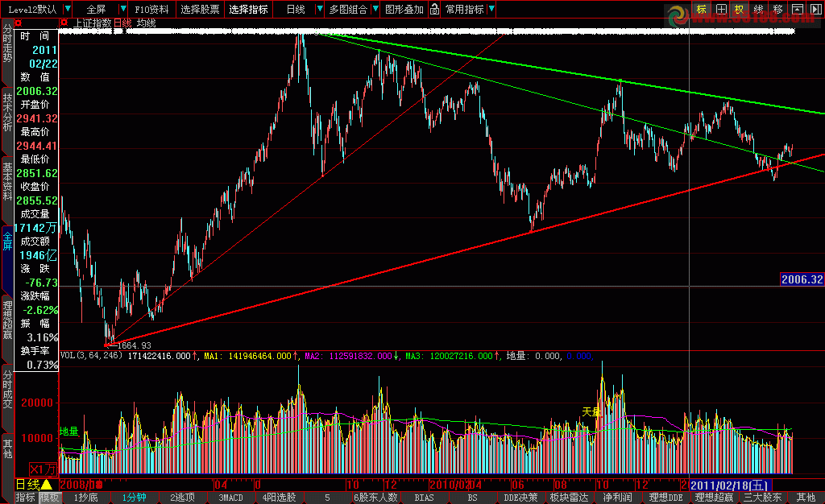Open the Level2默认 dropdown arrow
The width and height of the screenshot is (825, 504).
click(x=67, y=9)
